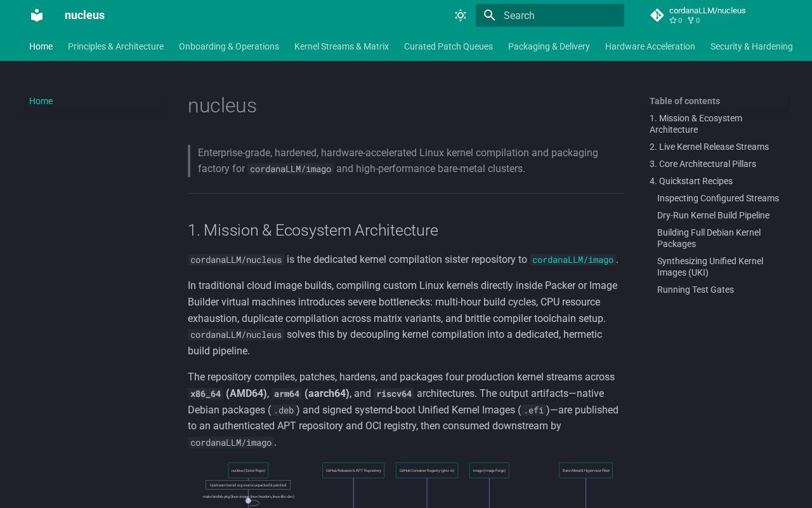This screenshot has height=508, width=812.
Task: Click the Mission & Ecosystem Architecture heading
Action: click(313, 230)
